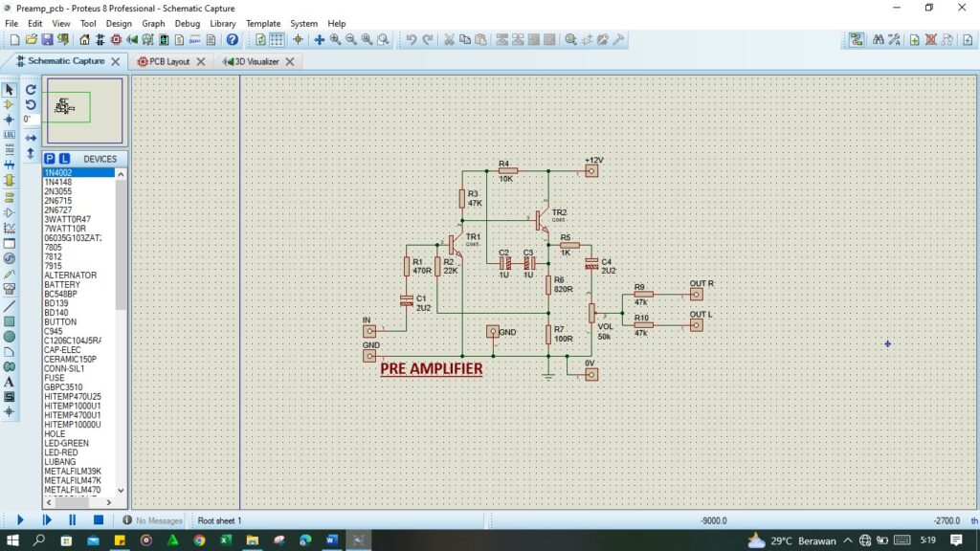Select the Component mode tool
Image resolution: width=980 pixels, height=551 pixels.
(x=10, y=104)
